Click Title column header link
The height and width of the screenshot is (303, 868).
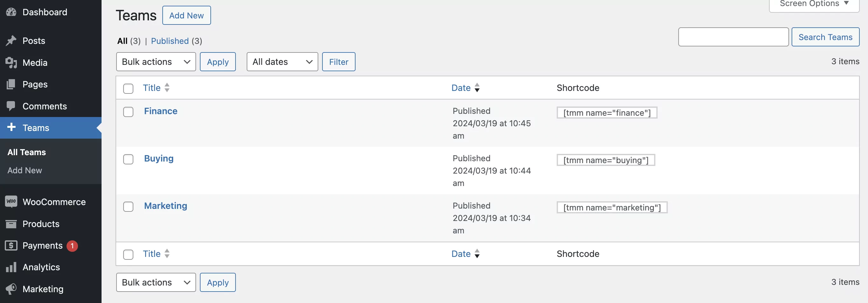click(x=152, y=88)
